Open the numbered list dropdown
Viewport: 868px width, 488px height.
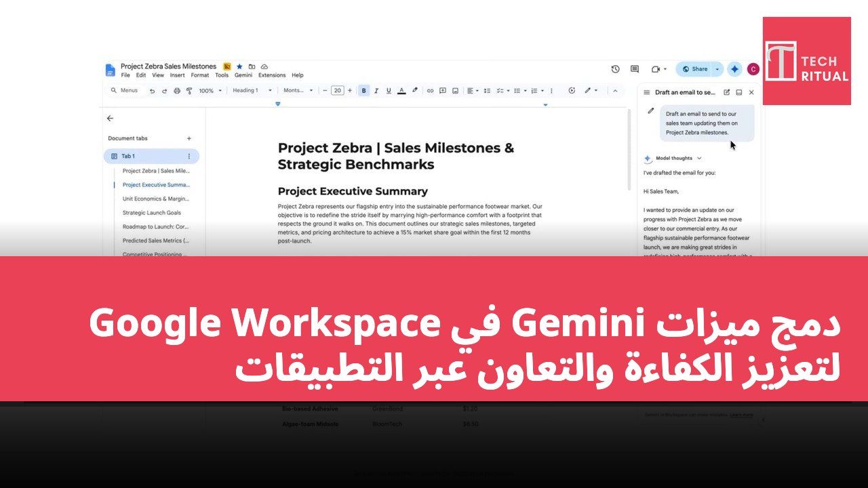click(537, 91)
